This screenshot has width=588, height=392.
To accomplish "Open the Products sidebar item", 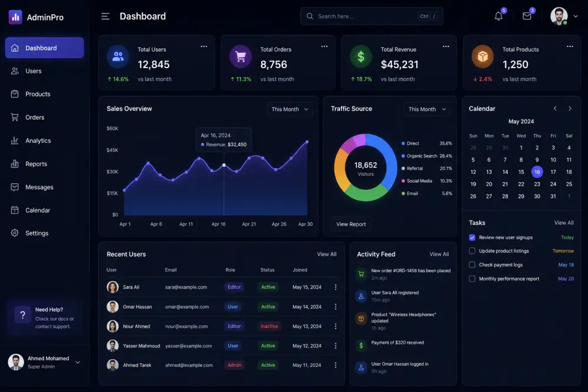I will tap(45, 94).
